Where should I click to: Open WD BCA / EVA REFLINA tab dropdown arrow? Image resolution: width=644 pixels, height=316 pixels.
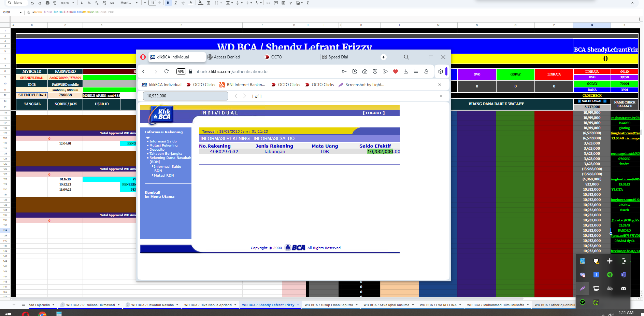460,305
